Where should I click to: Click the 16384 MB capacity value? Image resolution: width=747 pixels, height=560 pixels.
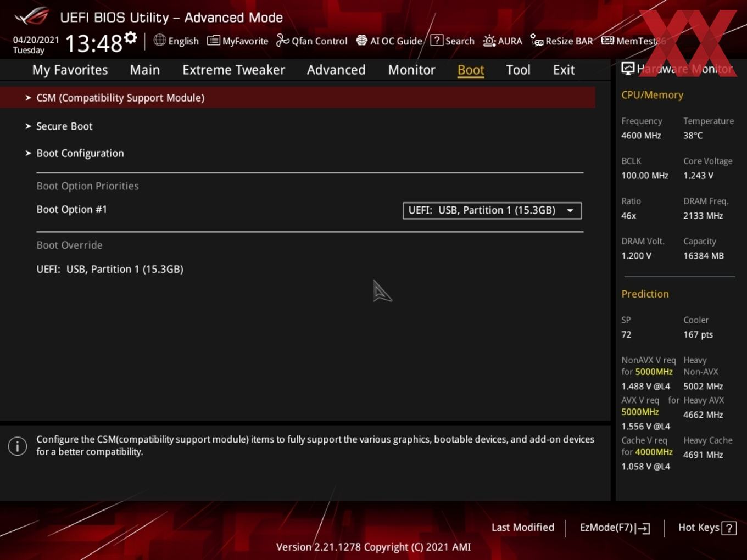pos(704,256)
